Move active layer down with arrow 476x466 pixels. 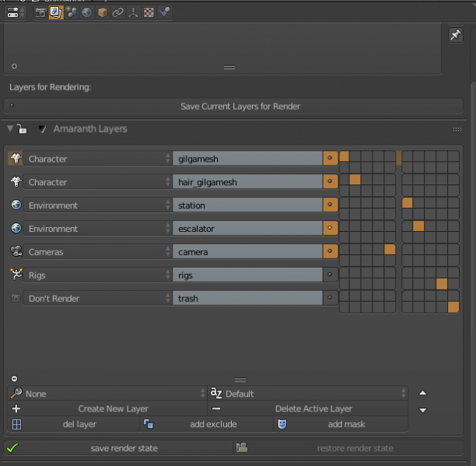[x=422, y=410]
